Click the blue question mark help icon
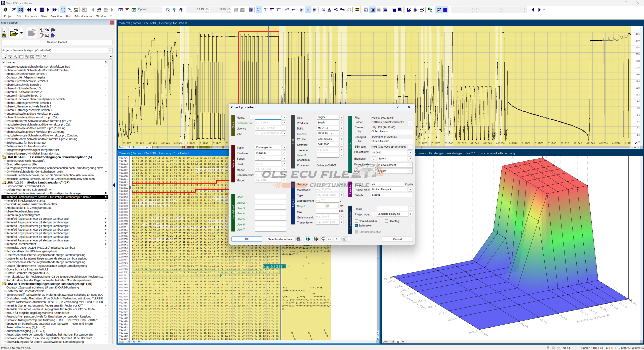 point(174,10)
